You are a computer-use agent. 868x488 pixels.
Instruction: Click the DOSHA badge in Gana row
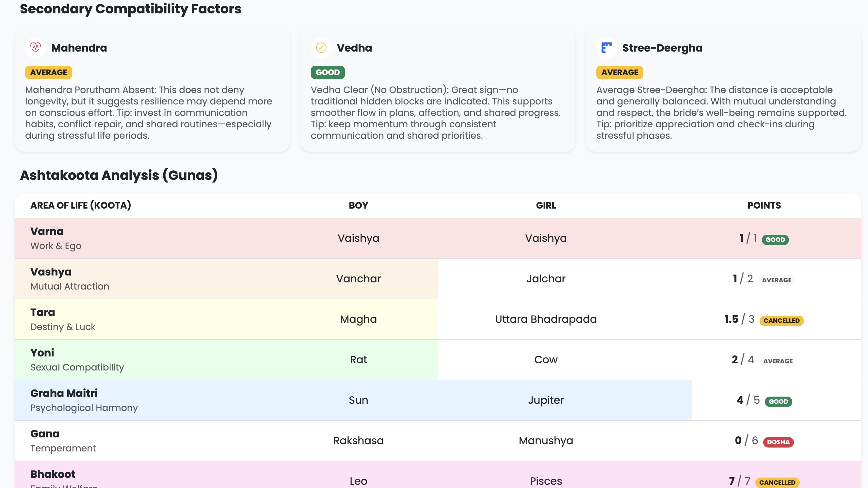click(778, 442)
